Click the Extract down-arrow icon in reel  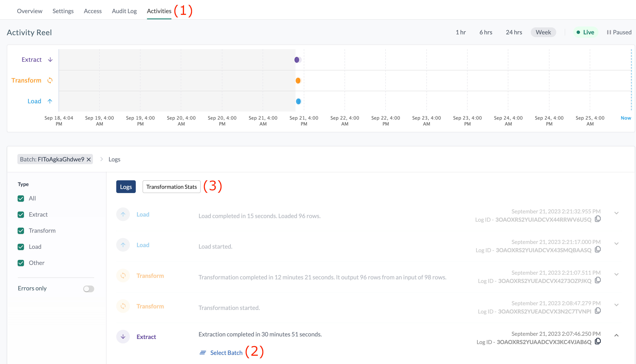click(x=50, y=59)
